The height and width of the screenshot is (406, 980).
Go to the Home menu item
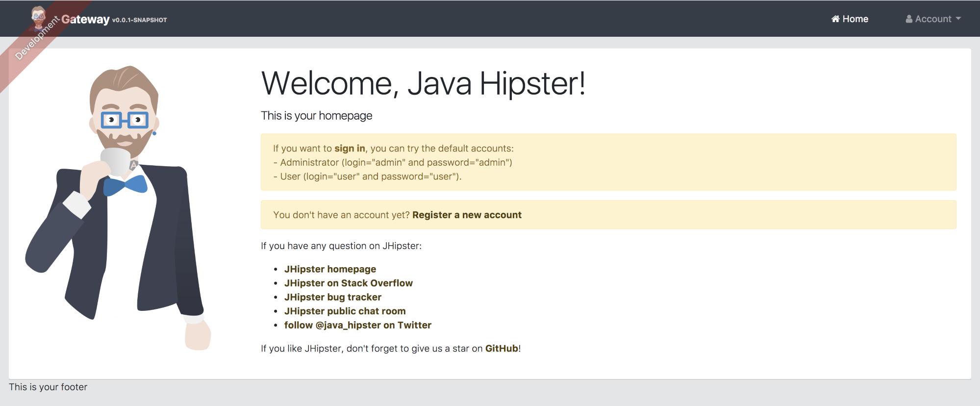[x=850, y=19]
